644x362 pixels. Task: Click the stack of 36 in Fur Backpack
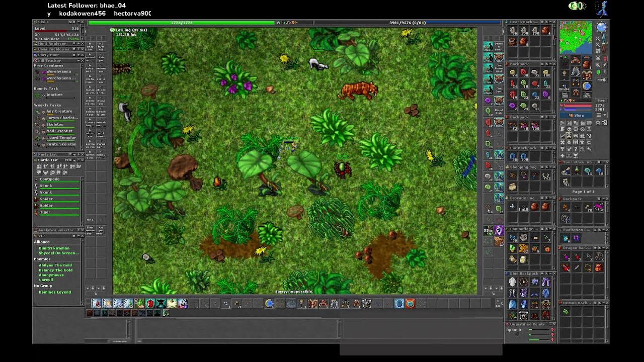pyautogui.click(x=513, y=157)
